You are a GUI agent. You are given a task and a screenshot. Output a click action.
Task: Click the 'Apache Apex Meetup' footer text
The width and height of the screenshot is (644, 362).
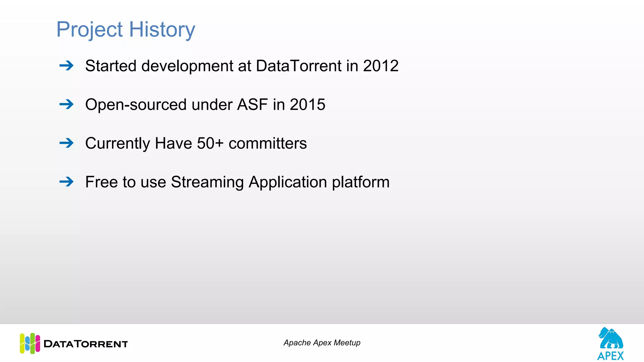click(322, 343)
